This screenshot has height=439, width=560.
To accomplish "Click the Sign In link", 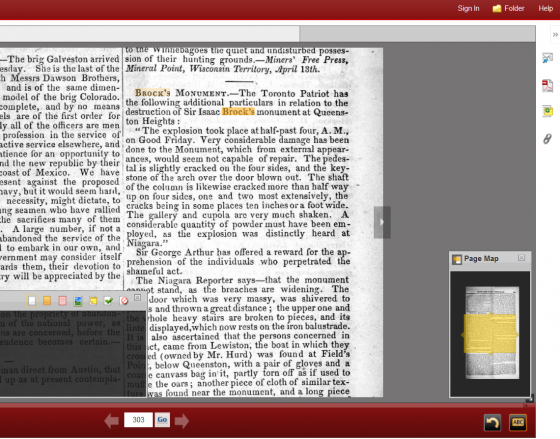I will point(468,9).
